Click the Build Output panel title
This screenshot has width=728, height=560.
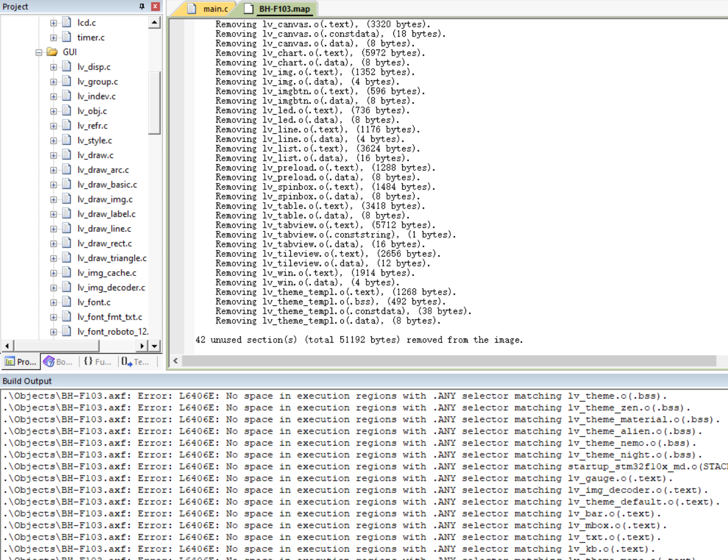tap(27, 381)
